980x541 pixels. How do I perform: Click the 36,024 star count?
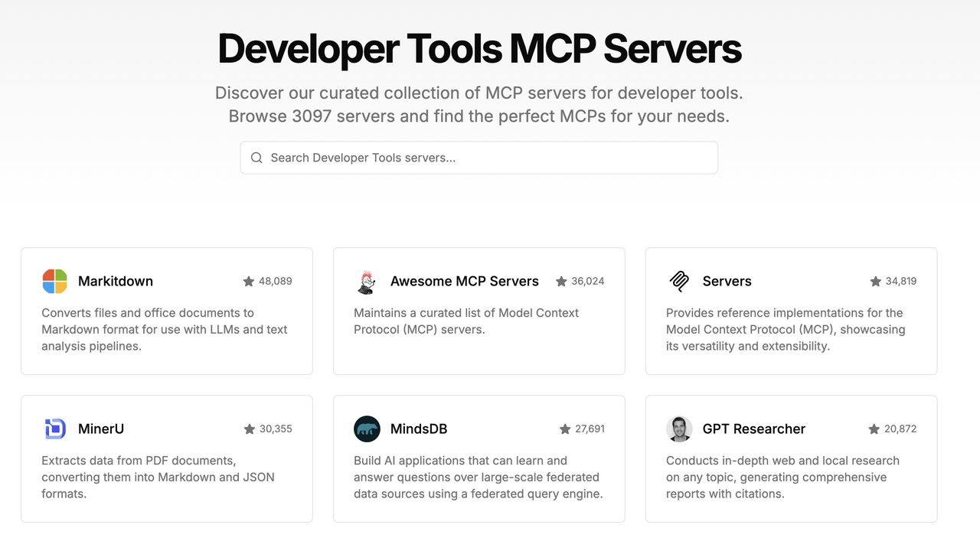pyautogui.click(x=588, y=281)
